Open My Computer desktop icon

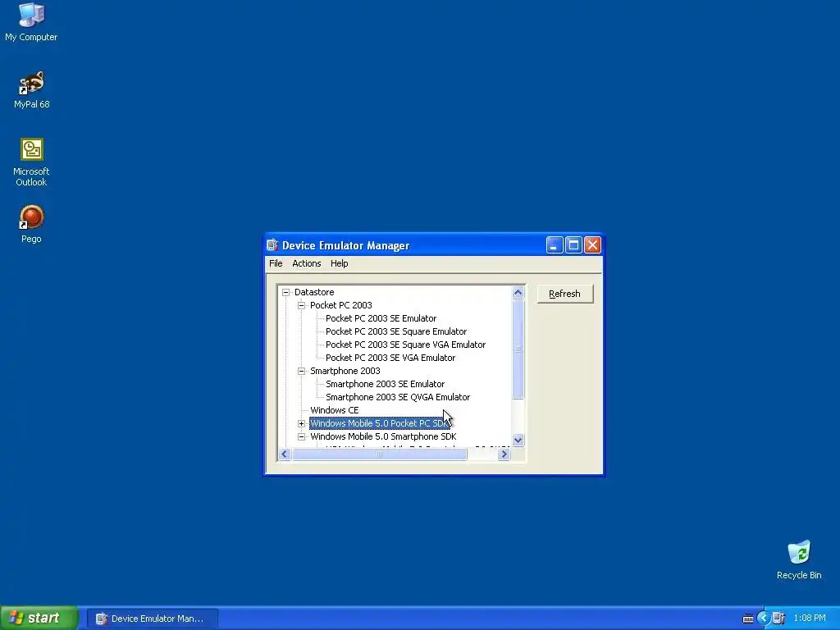point(31,22)
